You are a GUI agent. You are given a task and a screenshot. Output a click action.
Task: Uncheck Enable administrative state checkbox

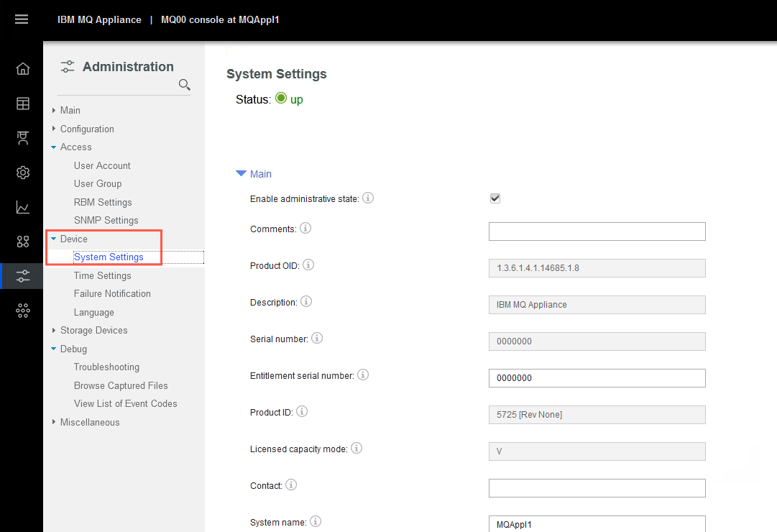tap(495, 198)
